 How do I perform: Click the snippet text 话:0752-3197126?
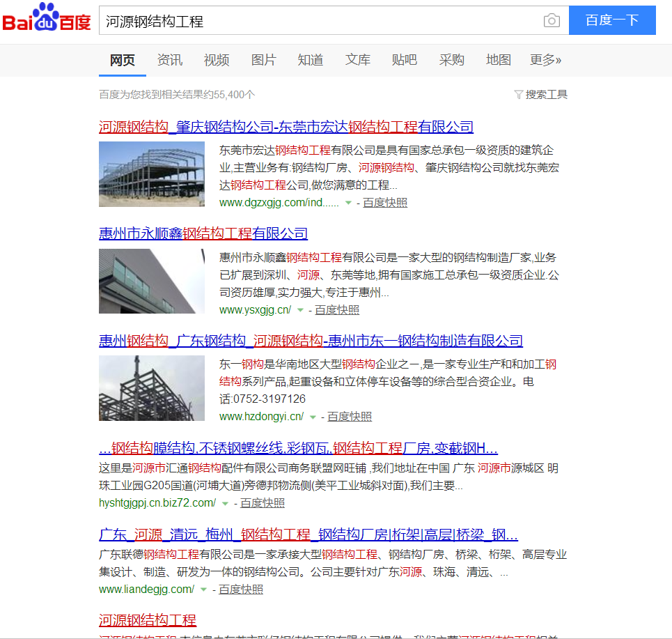point(263,399)
